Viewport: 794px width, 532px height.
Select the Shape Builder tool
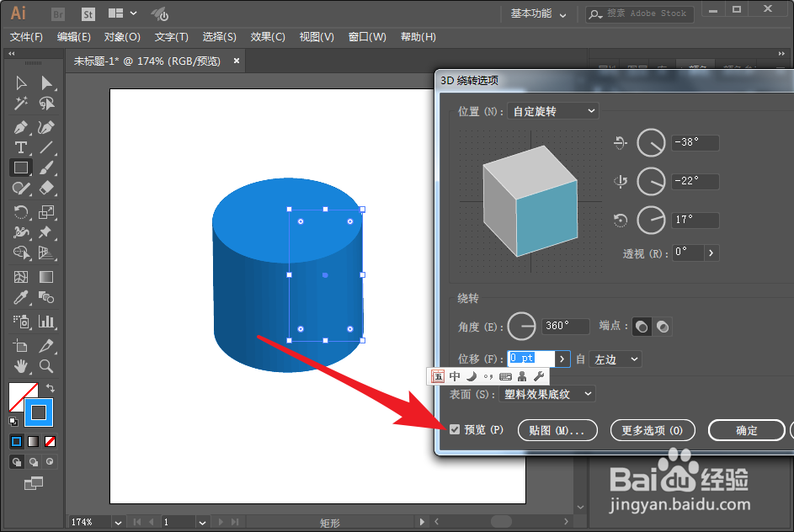21,253
